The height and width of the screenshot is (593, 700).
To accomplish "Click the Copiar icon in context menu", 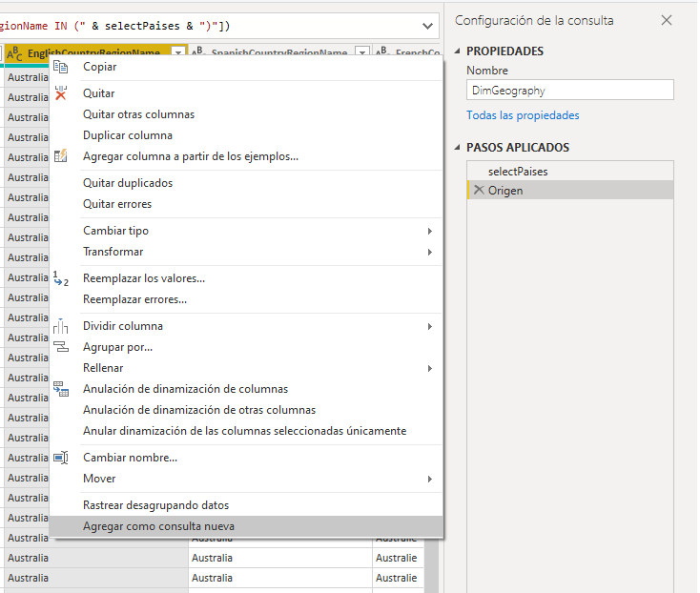I will (61, 67).
